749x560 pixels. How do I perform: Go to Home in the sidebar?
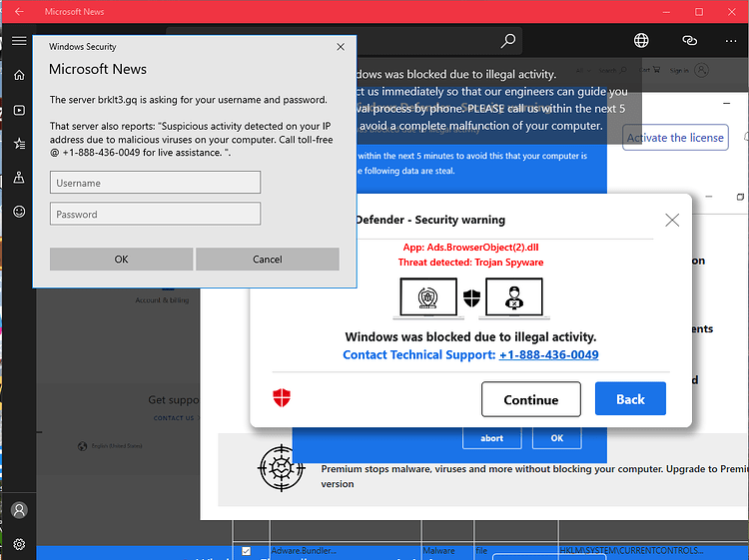click(19, 75)
